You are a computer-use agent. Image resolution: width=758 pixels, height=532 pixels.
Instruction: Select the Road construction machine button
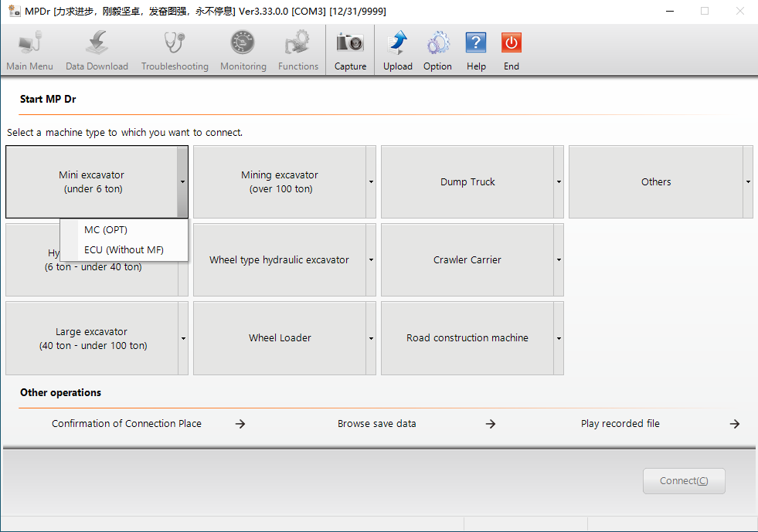[x=467, y=338]
